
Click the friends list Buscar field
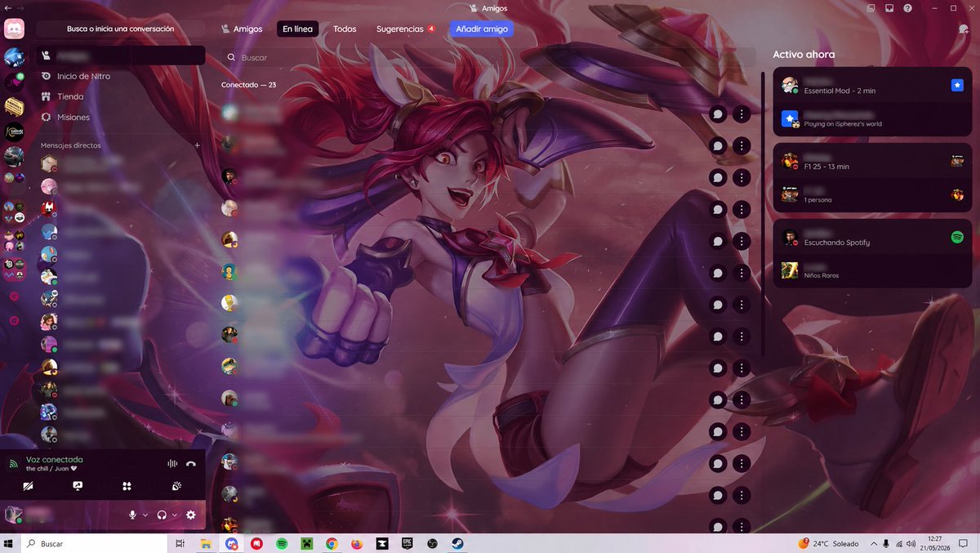490,58
